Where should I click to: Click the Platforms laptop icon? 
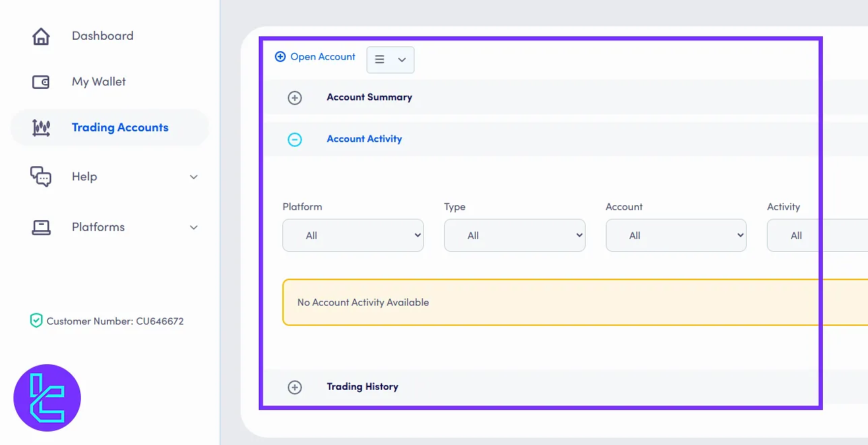[41, 228]
